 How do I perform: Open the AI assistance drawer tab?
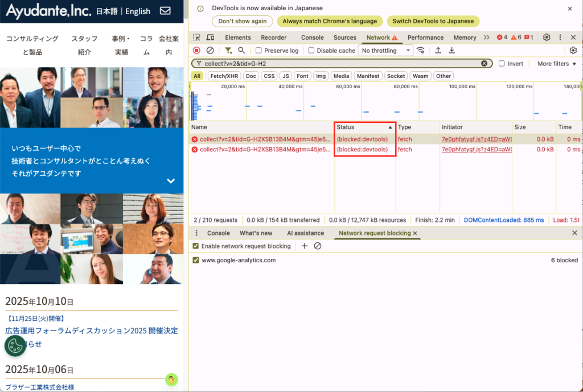pyautogui.click(x=305, y=233)
